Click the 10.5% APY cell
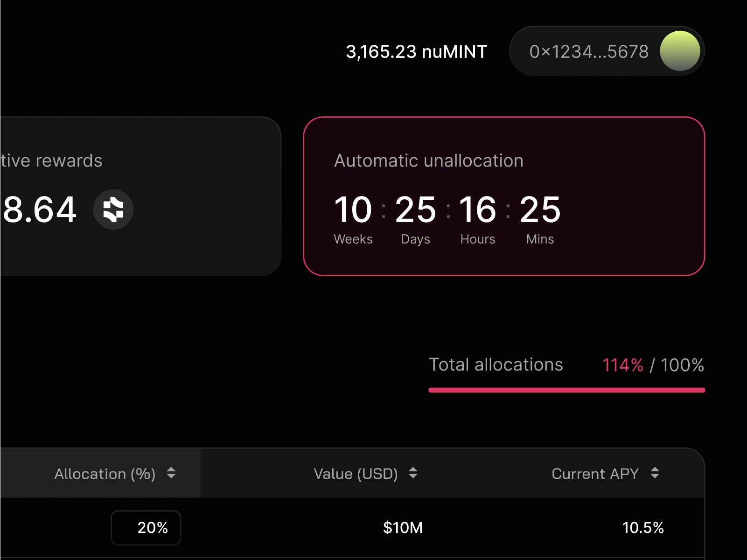The image size is (747, 560). pyautogui.click(x=642, y=528)
